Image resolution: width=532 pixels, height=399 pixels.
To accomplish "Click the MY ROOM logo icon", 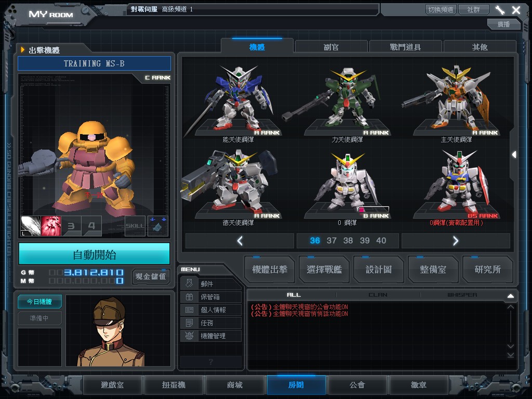I will tap(51, 14).
